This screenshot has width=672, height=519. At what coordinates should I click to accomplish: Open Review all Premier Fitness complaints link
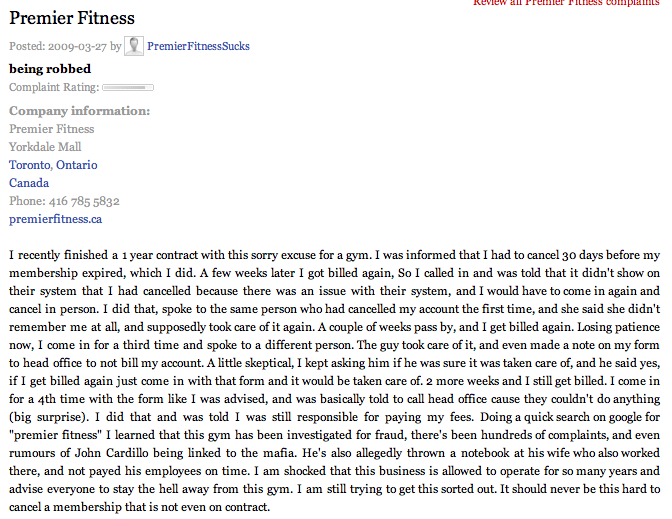click(566, 3)
